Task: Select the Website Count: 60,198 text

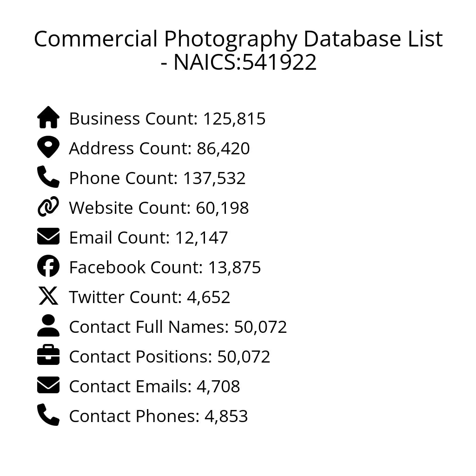Action: pyautogui.click(x=159, y=208)
